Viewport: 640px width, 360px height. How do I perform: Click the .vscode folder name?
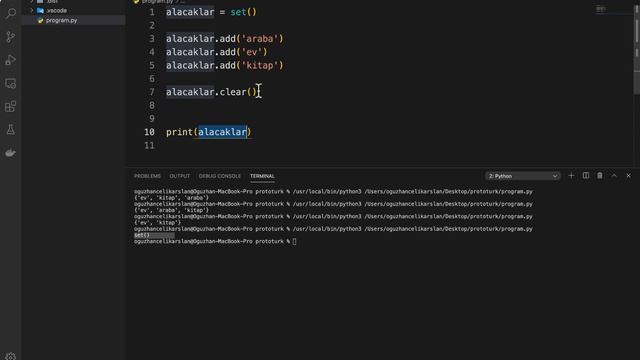point(56,10)
